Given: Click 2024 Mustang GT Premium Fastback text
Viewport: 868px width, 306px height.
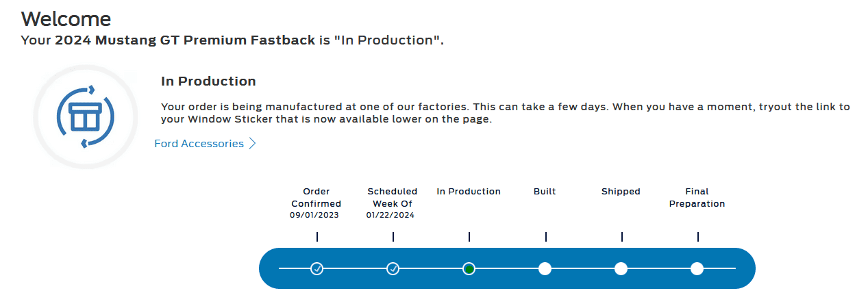Looking at the screenshot, I should click(x=185, y=40).
